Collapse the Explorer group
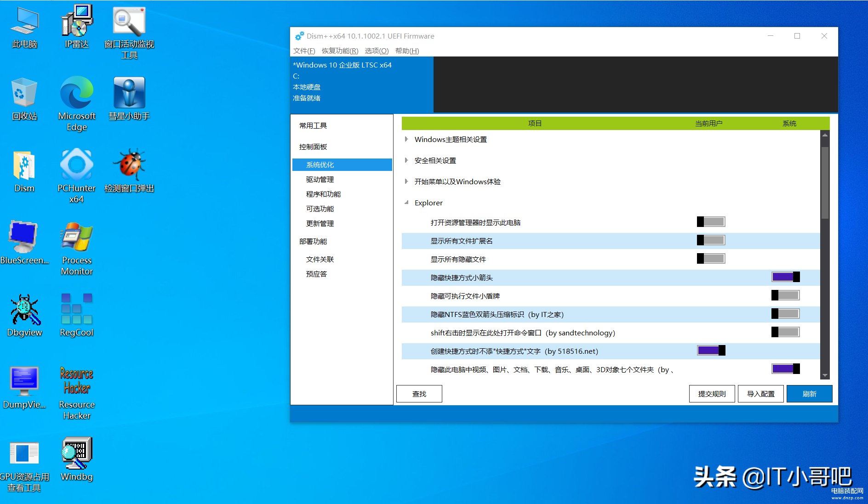 coord(406,203)
